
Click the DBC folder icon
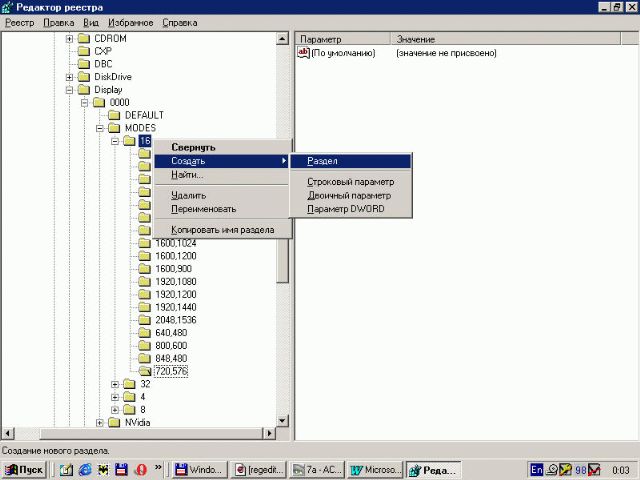(84, 64)
